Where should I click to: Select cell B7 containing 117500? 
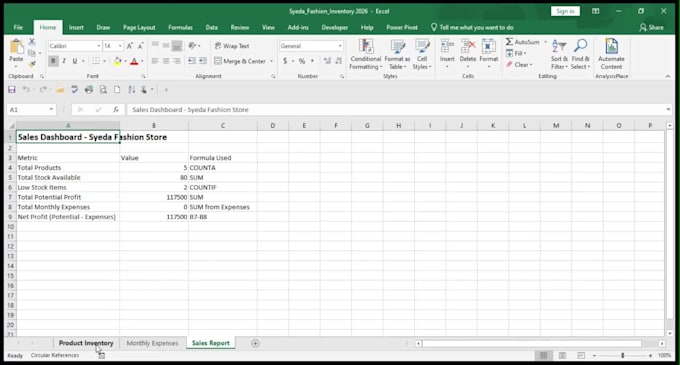tap(154, 197)
